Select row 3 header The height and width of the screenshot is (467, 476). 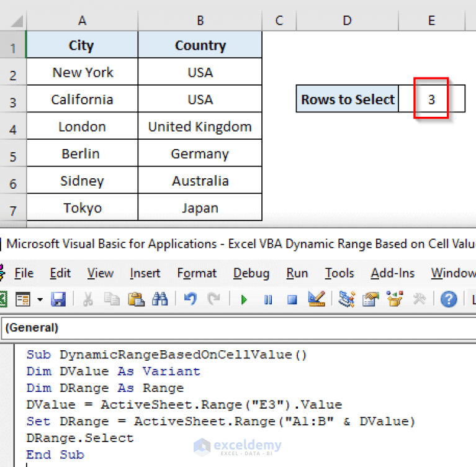[13, 99]
